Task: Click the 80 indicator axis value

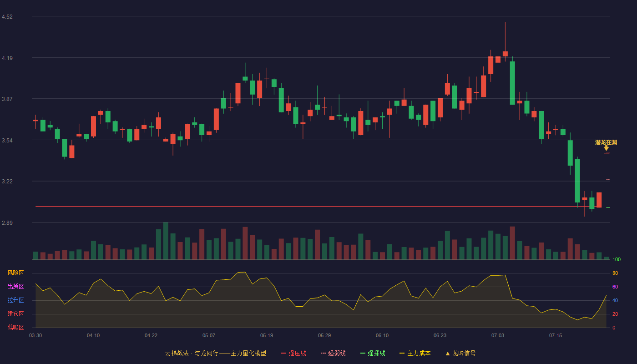Action: pos(615,273)
